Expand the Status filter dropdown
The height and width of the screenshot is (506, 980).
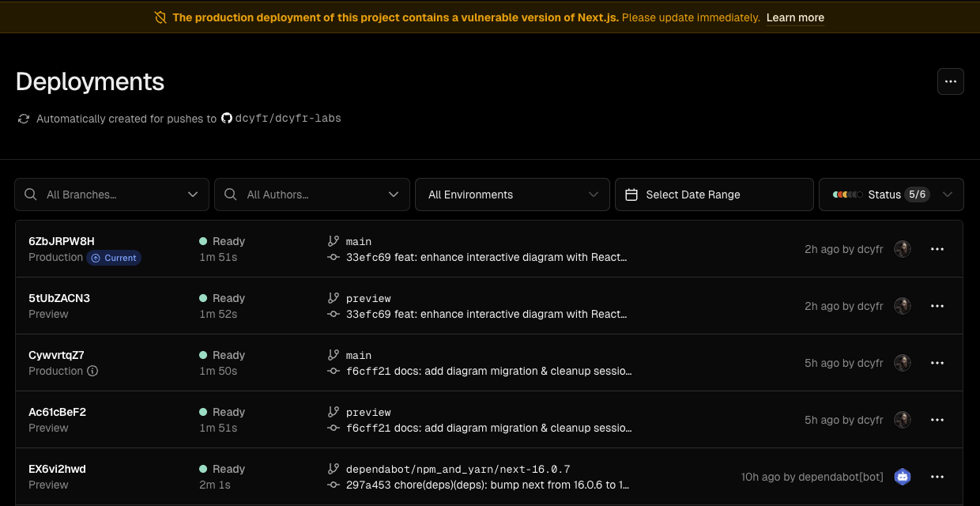point(947,194)
